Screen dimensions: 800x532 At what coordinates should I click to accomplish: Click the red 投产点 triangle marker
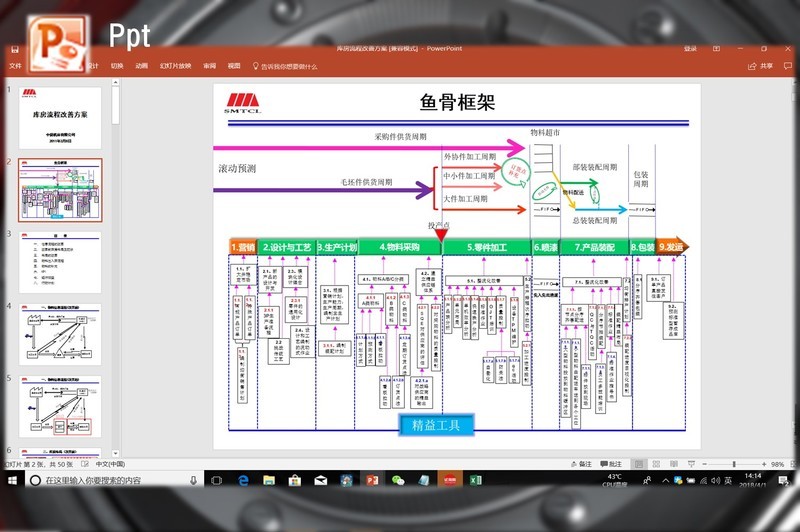pyautogui.click(x=441, y=235)
